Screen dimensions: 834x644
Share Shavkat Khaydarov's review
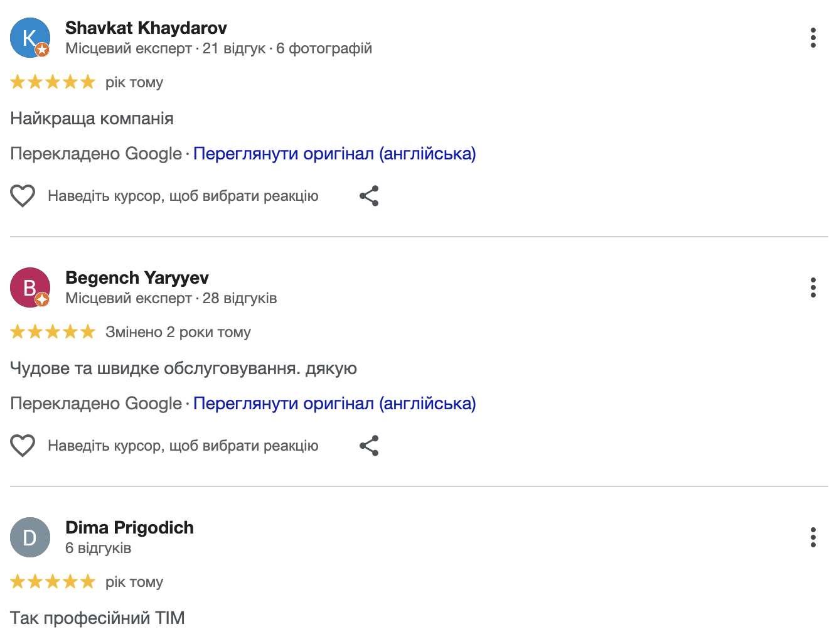369,196
